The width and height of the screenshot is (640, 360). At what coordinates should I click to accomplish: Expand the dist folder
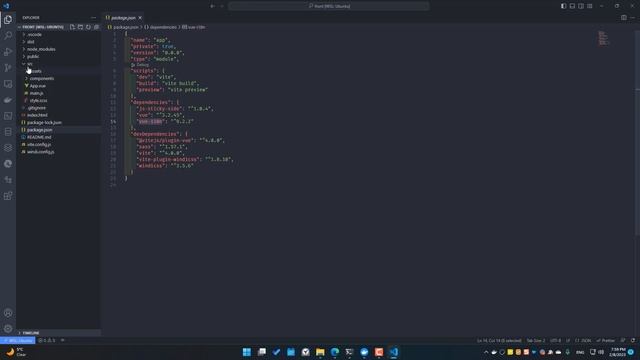tap(59, 42)
